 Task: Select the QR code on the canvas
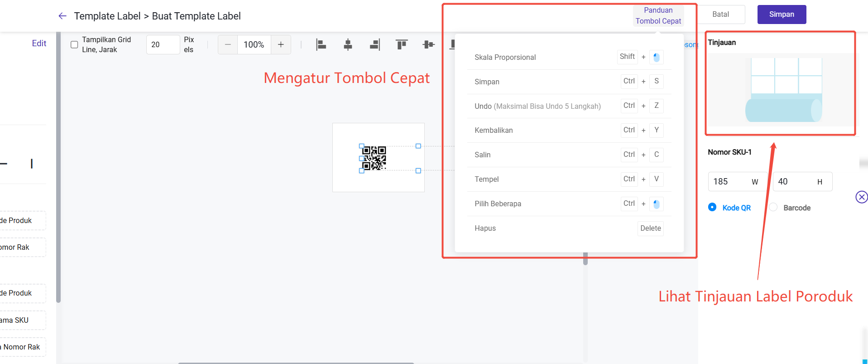[374, 158]
